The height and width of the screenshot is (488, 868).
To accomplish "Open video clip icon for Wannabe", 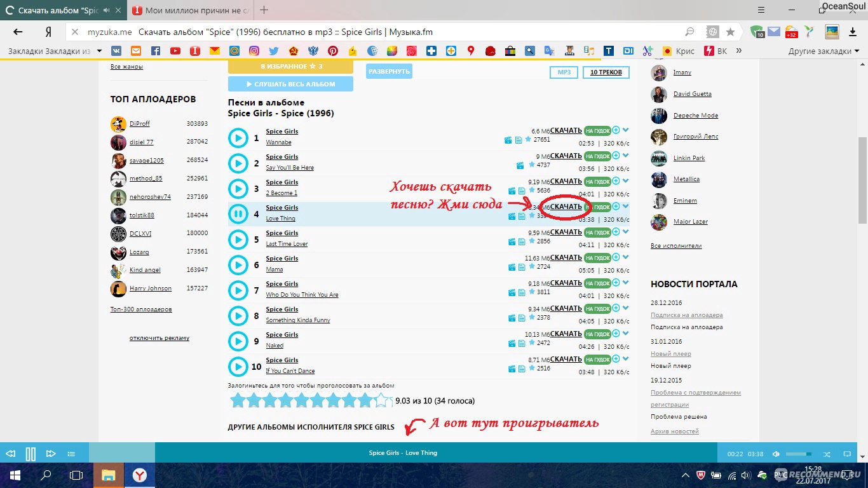I will 508,140.
